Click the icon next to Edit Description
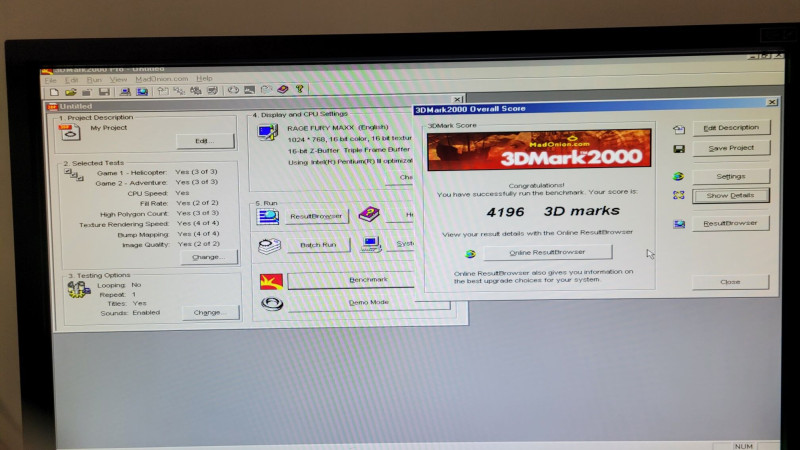 tap(679, 130)
